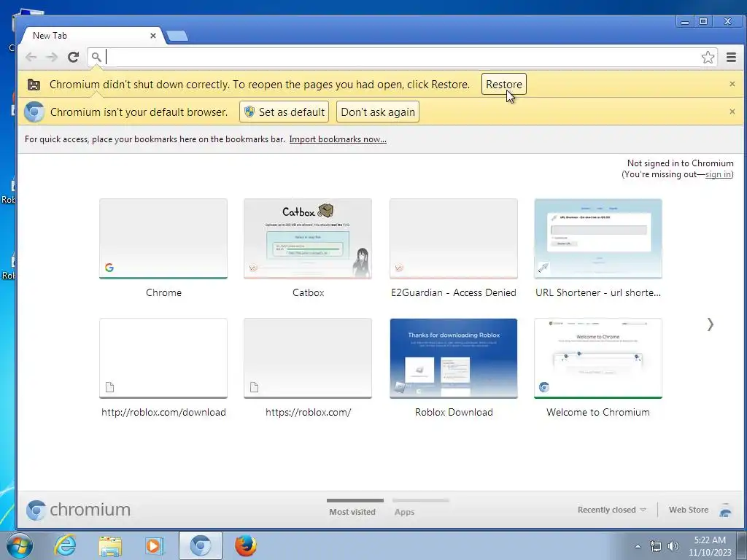Open Windows Media Player from the taskbar
Viewport: 747px width, 560px height.
[155, 545]
